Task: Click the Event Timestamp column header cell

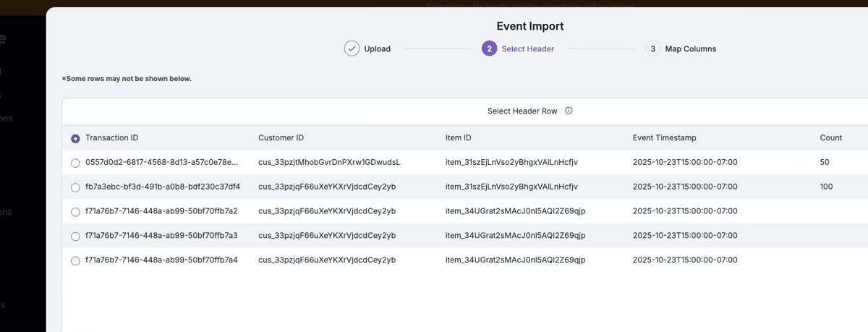Action: click(x=664, y=138)
